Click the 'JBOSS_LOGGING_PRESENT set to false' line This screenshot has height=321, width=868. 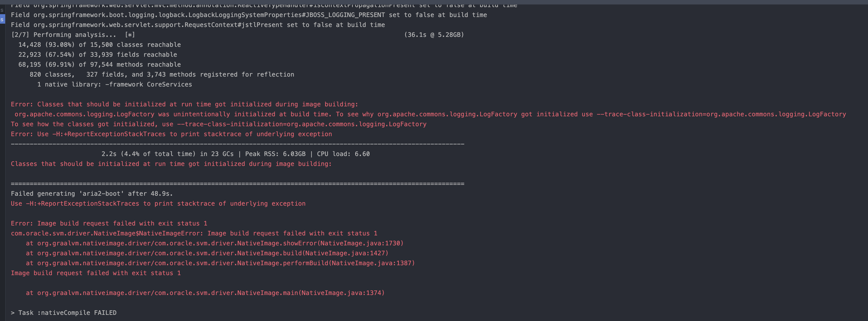coord(249,15)
